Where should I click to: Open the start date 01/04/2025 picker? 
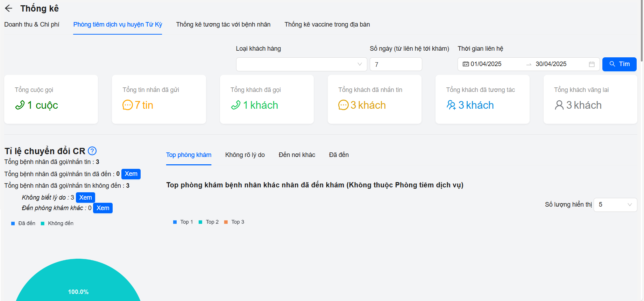pos(486,64)
